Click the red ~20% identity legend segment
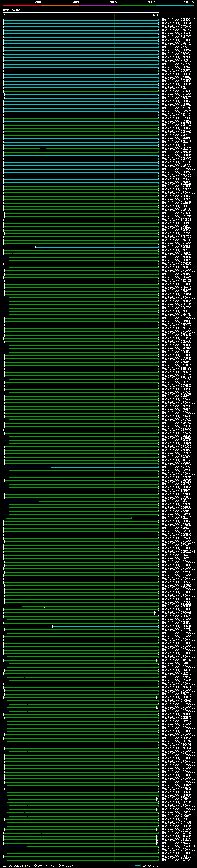Screen dimensions: 197x868 (x=22, y=6)
